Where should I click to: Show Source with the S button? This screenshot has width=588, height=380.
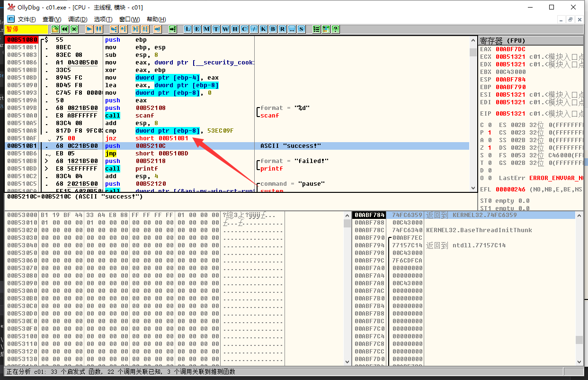click(x=301, y=29)
